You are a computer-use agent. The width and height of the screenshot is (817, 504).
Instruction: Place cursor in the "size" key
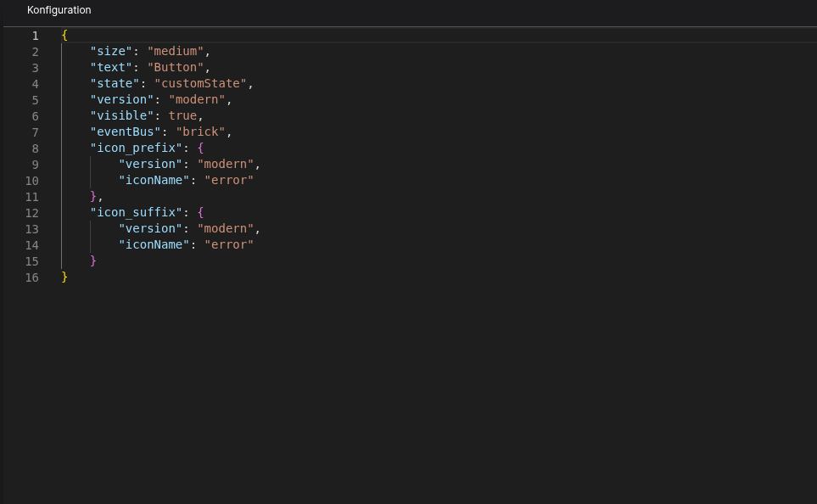tap(111, 52)
